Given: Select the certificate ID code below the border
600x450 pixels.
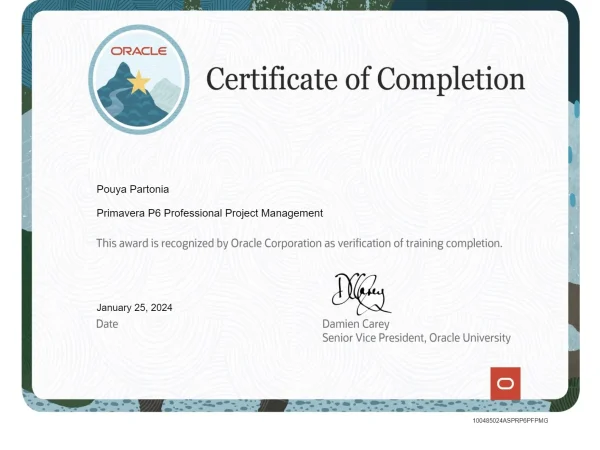Looking at the screenshot, I should 510,420.
